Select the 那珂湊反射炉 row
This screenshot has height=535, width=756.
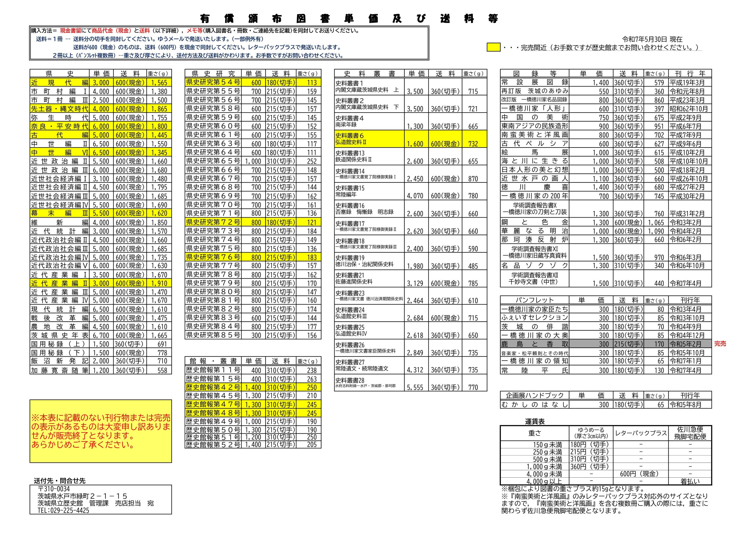pyautogui.click(x=606, y=240)
